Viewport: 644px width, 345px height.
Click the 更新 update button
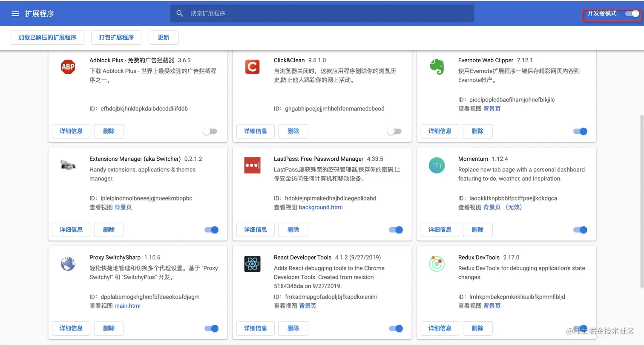tap(164, 38)
